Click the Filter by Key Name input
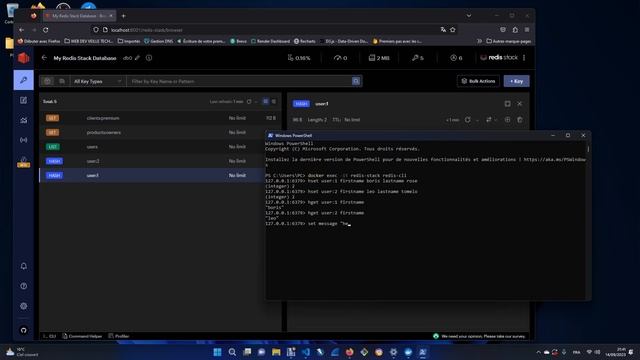640x360 pixels. tap(239, 81)
